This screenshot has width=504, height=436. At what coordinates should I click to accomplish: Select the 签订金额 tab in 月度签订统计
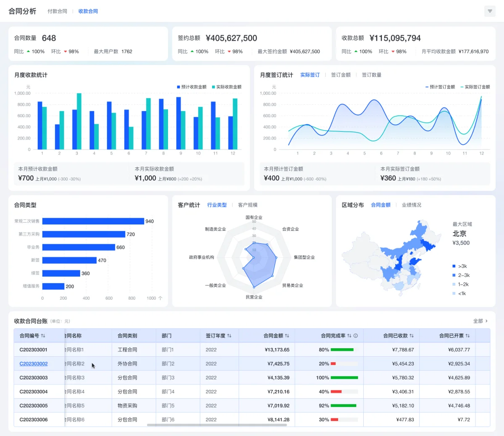tap(341, 75)
